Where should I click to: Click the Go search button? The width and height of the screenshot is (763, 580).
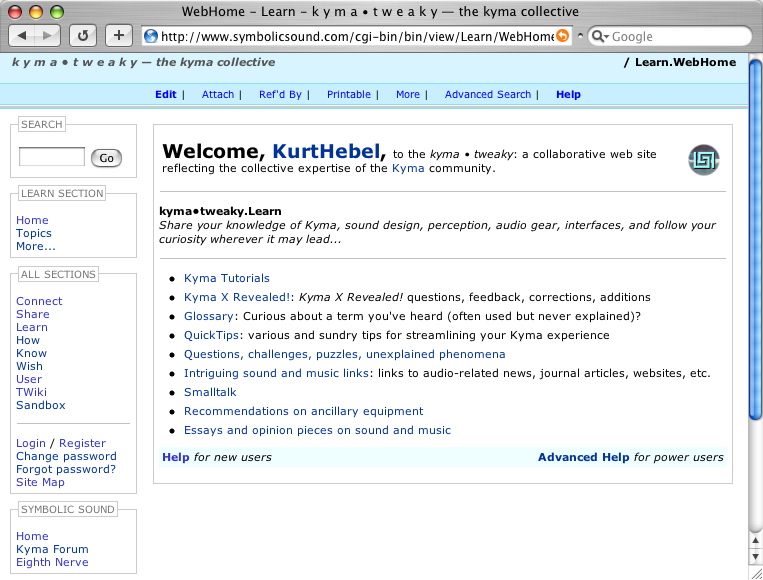coord(107,158)
